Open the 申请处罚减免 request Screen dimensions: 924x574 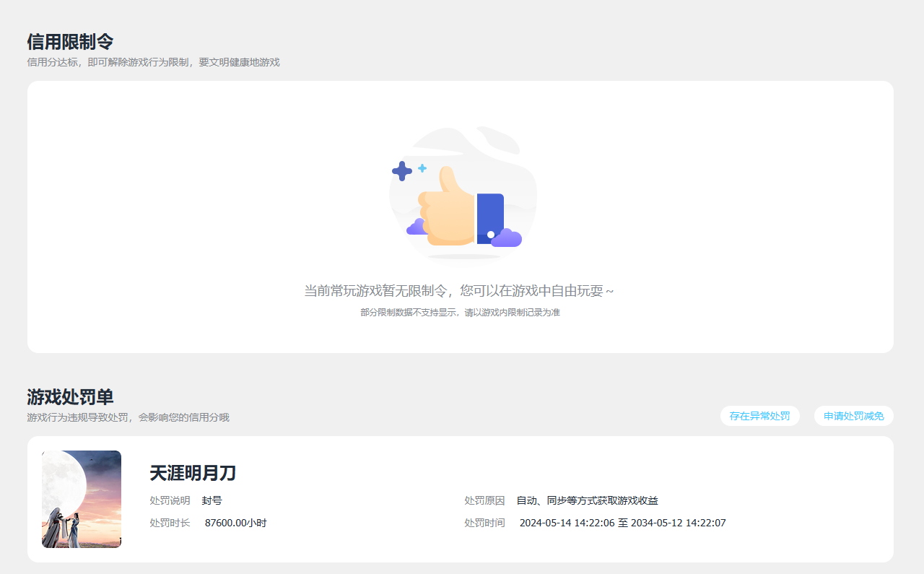coord(854,416)
